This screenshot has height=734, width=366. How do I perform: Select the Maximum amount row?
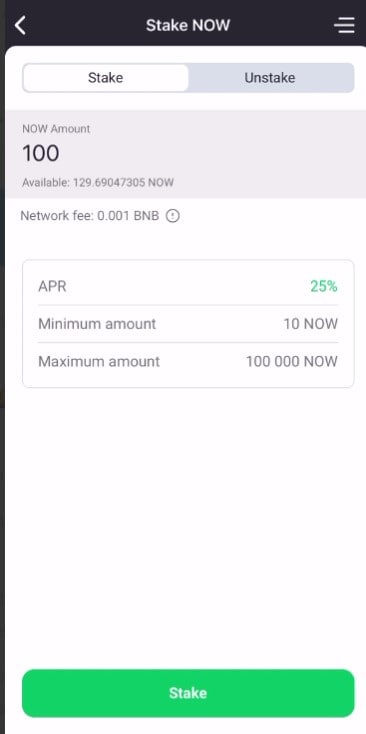click(x=188, y=361)
